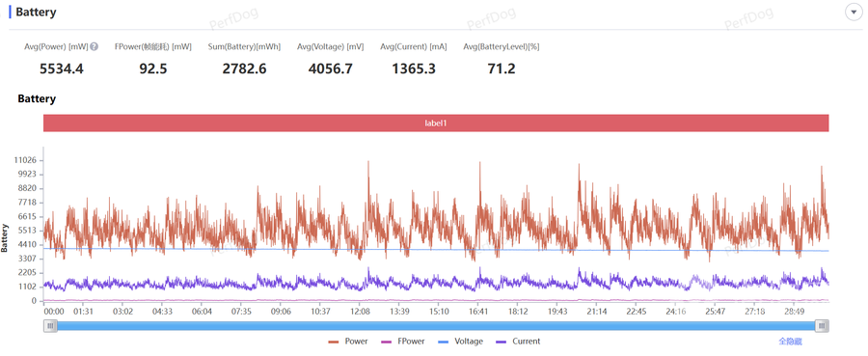Click the 21:14 time axis tick
The height and width of the screenshot is (356, 868).
tap(597, 312)
